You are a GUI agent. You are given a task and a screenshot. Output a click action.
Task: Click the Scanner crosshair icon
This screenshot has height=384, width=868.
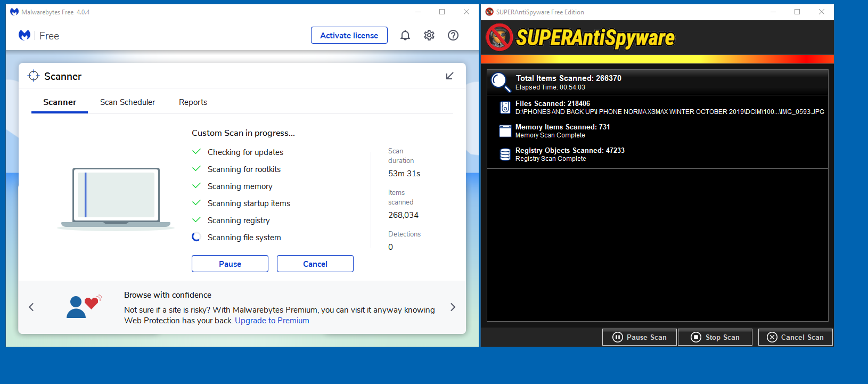[x=34, y=76]
